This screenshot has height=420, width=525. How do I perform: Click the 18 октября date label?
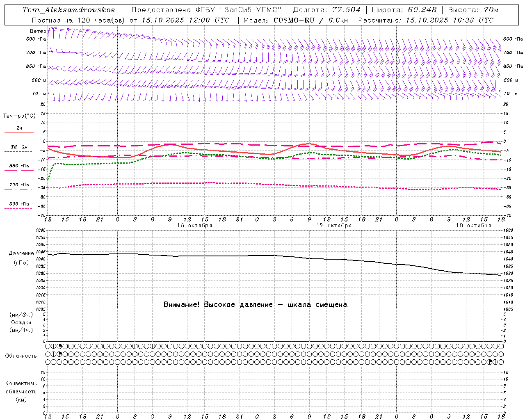(473, 226)
